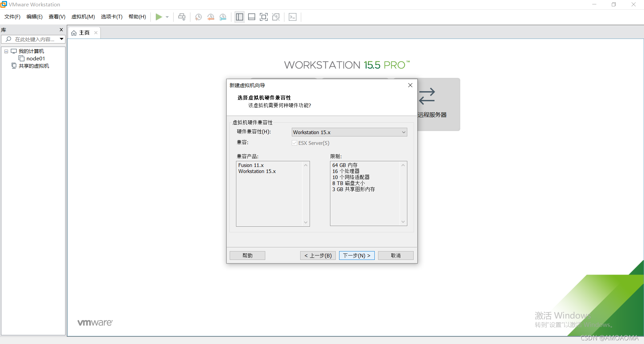Viewport: 644px width, 344px height.
Task: Click the VMware Workstation title bar icon
Action: (x=4, y=4)
